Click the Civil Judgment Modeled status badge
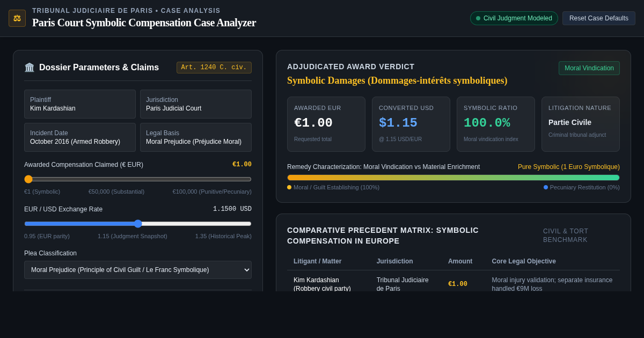The image size is (644, 338). click(x=514, y=18)
